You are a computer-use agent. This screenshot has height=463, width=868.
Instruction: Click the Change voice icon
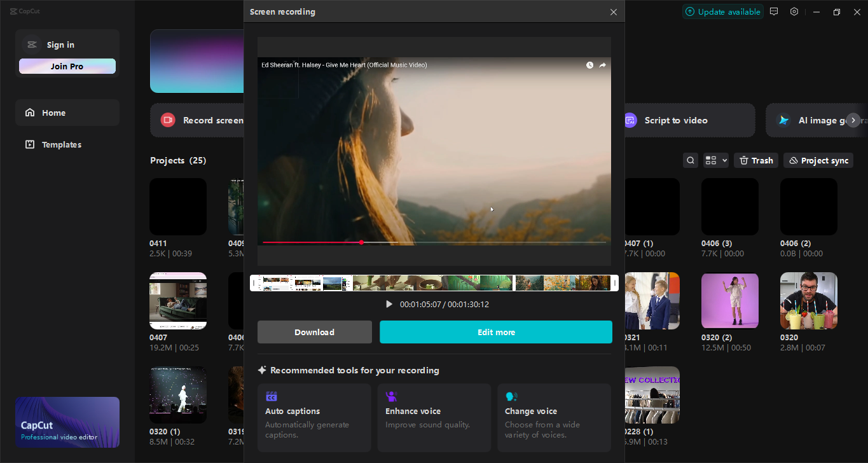click(511, 396)
